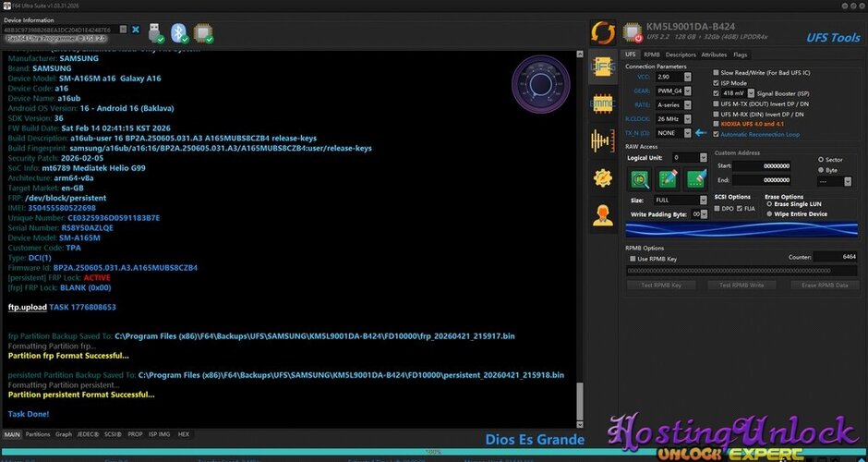
Task: Click the KM5L9001DA-B424 chip power icon
Action: pos(633,32)
